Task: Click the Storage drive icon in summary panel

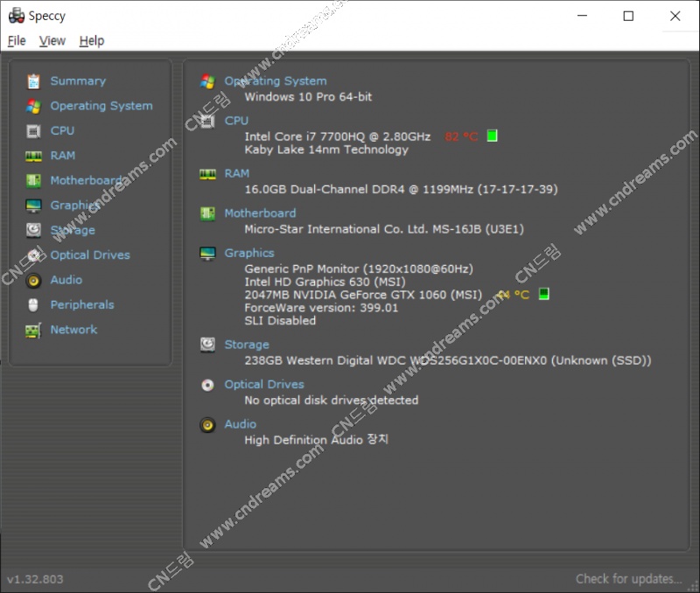Action: click(207, 345)
